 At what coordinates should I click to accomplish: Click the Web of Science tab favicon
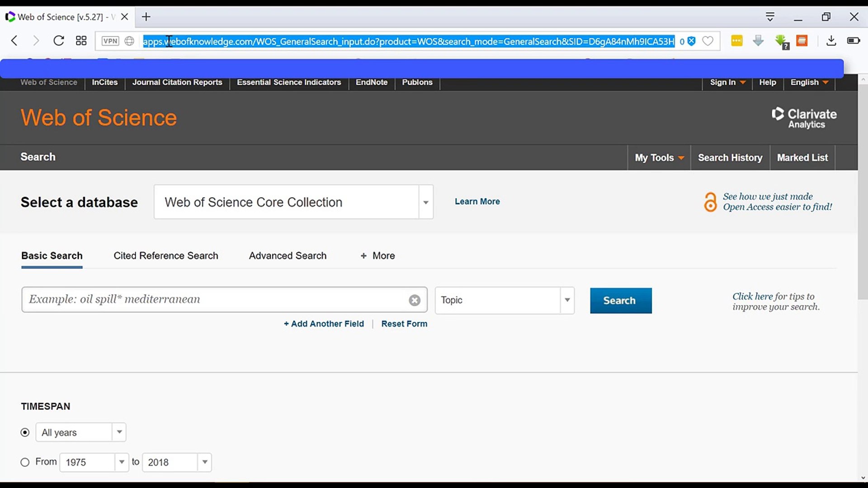click(10, 17)
